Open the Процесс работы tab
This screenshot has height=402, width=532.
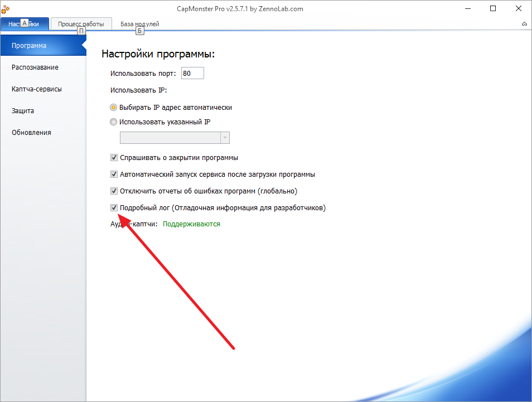point(81,24)
